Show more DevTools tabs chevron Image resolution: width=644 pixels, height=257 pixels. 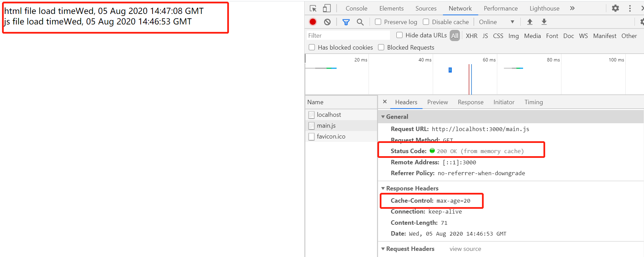tap(572, 8)
